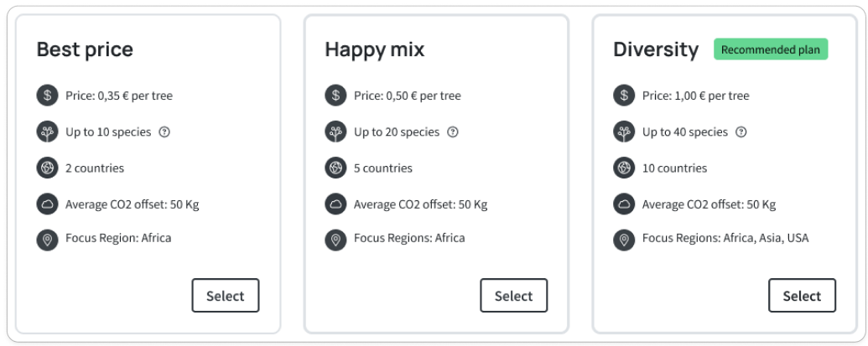The image size is (868, 346).
Task: Open help tooltip for Up to 20 species
Action: [453, 132]
